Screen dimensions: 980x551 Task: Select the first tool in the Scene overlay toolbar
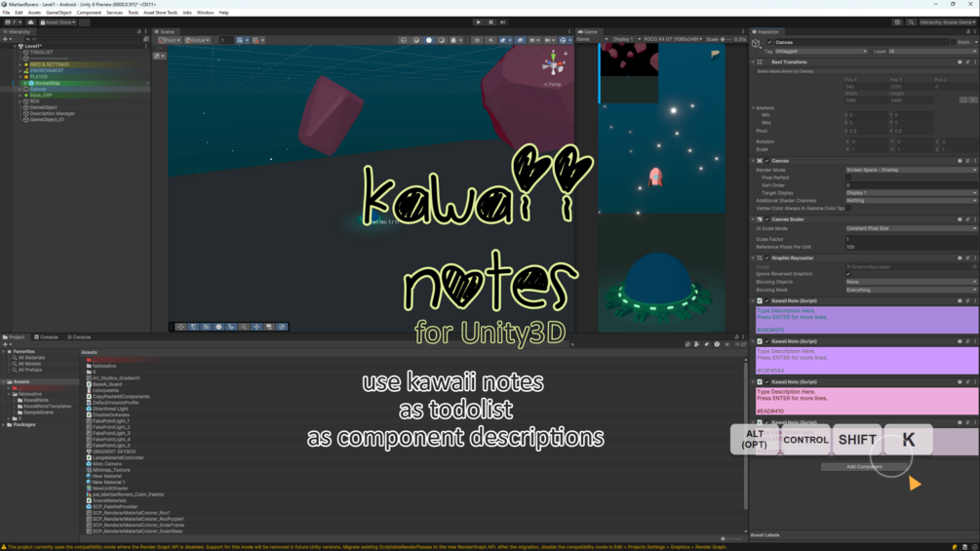(x=180, y=327)
